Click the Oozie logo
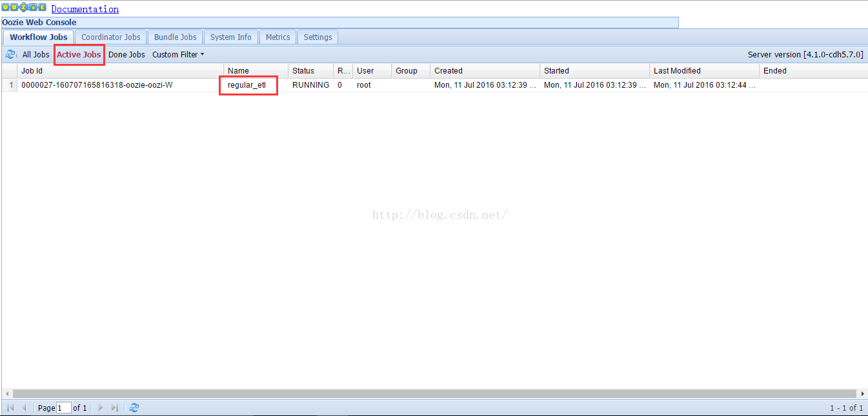Viewport: 868px width, 416px height. point(24,8)
